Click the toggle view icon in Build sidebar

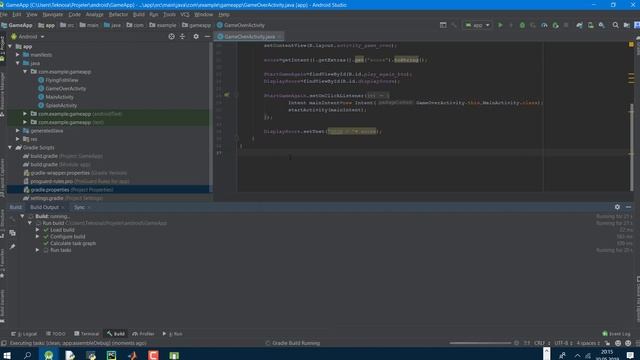[x=12, y=233]
